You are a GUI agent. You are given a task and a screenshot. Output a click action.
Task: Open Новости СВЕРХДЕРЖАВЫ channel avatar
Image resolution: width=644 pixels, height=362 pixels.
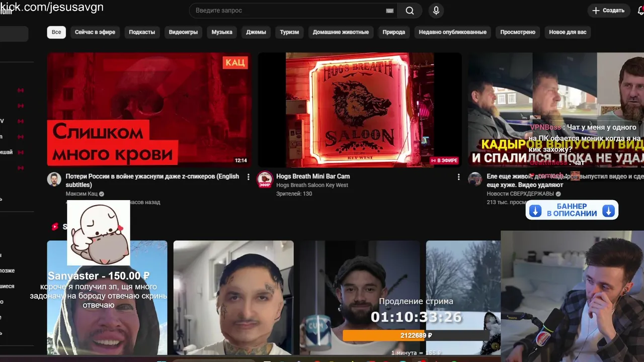475,179
